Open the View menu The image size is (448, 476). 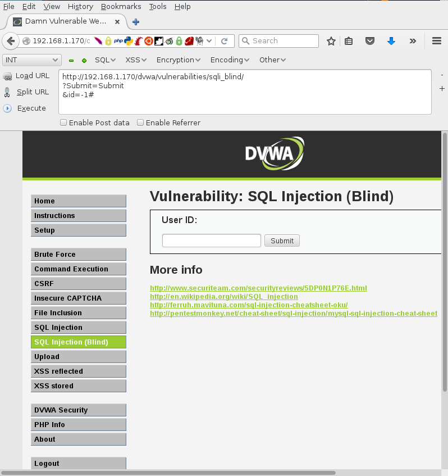pos(52,6)
